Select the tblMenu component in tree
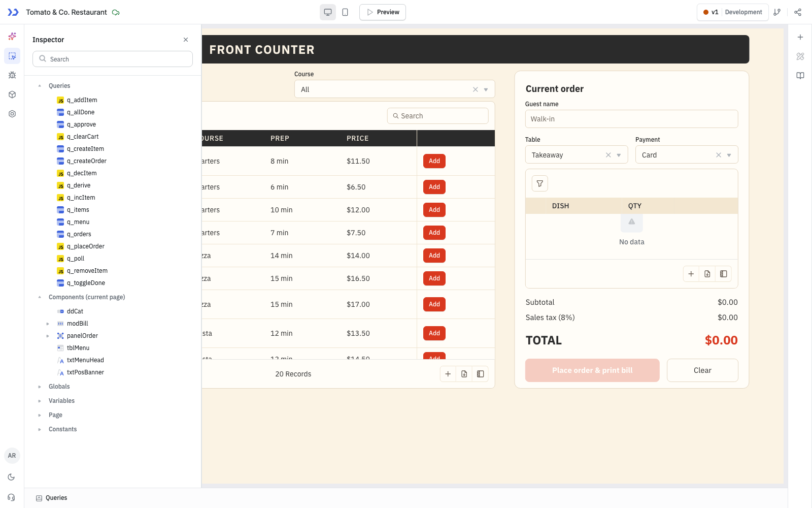812x508 pixels. click(x=78, y=348)
